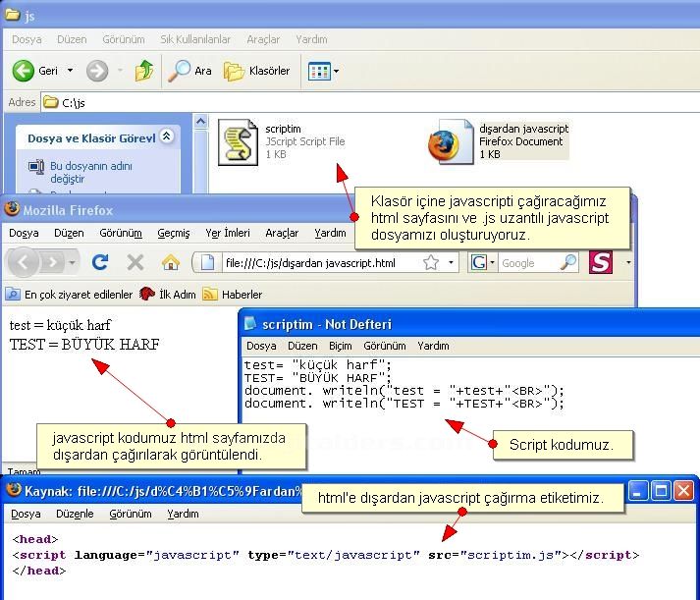
Task: Open En çok ziyaret edilenler bookmark
Action: 69,295
